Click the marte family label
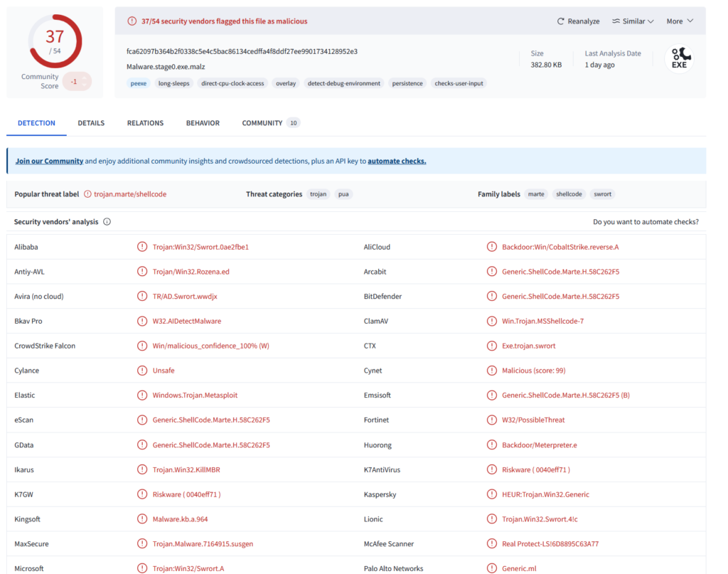Viewport: 728px width, 574px height. pos(536,194)
